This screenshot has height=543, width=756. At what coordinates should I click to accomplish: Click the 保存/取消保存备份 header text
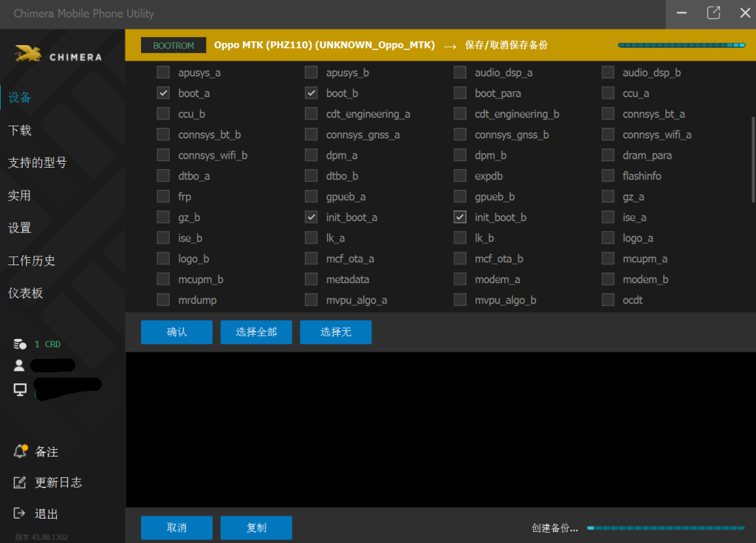pyautogui.click(x=506, y=45)
